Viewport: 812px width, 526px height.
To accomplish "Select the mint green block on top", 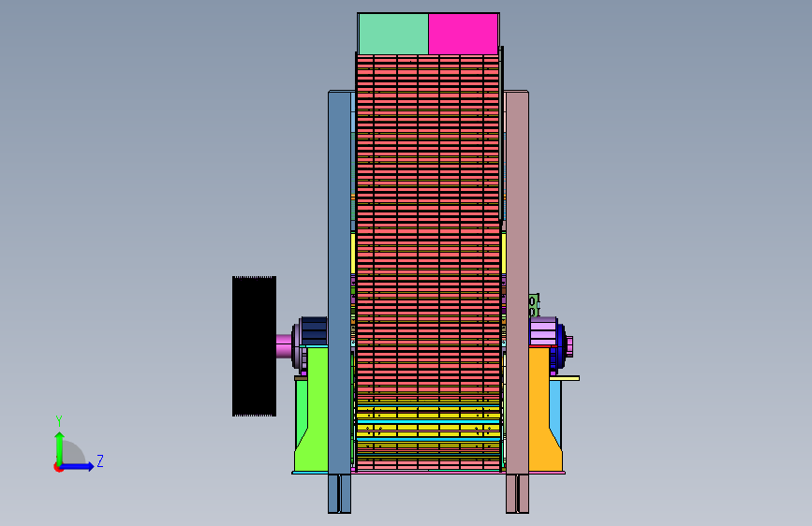I will pyautogui.click(x=393, y=34).
